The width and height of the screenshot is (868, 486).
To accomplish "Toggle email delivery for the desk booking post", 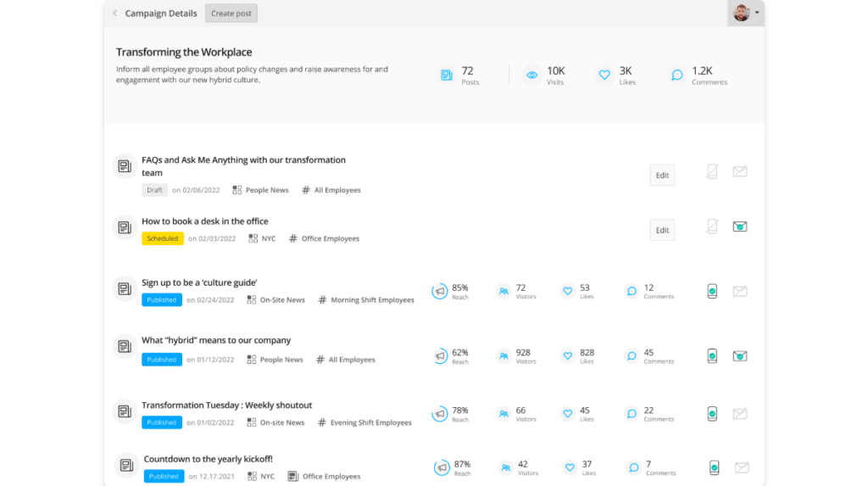I will 739,226.
